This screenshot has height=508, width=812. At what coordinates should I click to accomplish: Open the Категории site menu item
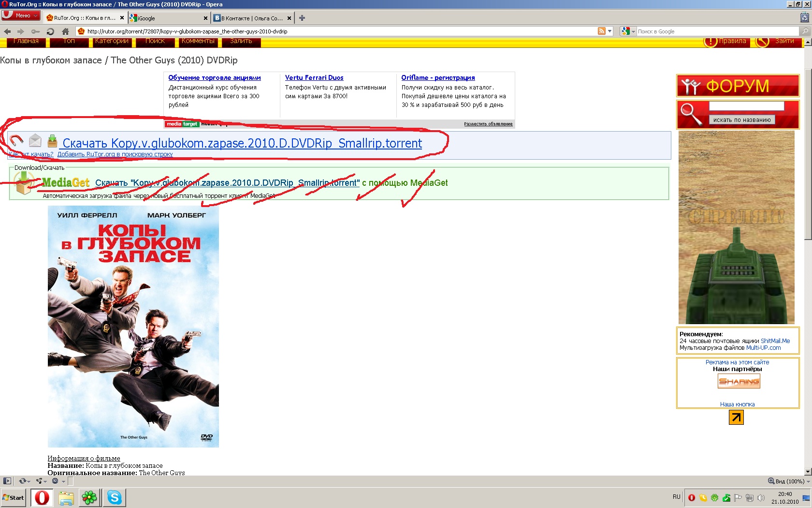(x=112, y=41)
